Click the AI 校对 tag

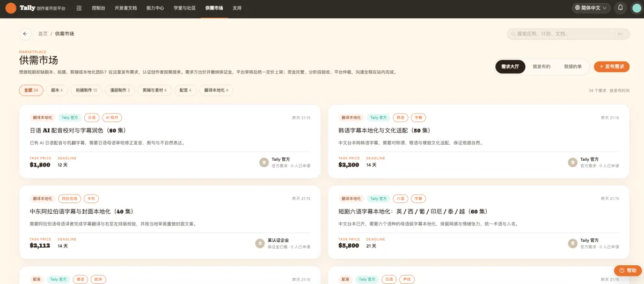tap(113, 117)
